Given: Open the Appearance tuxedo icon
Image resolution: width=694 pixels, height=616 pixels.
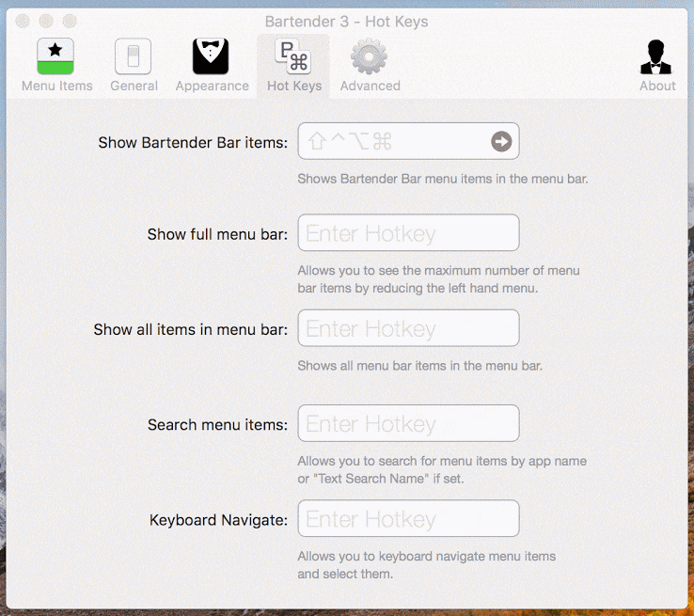Looking at the screenshot, I should [x=211, y=56].
